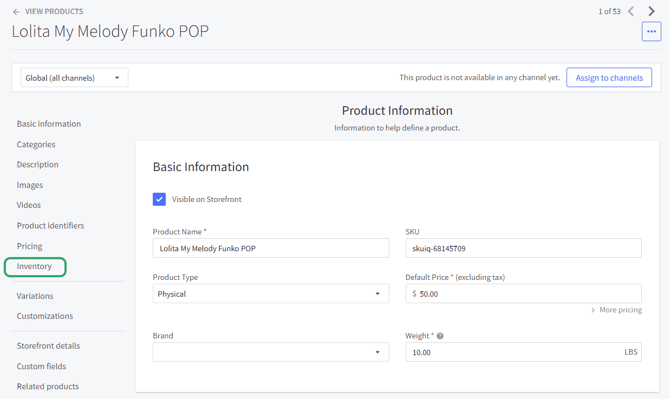Click the Default Price input field
670x399 pixels.
pos(523,293)
